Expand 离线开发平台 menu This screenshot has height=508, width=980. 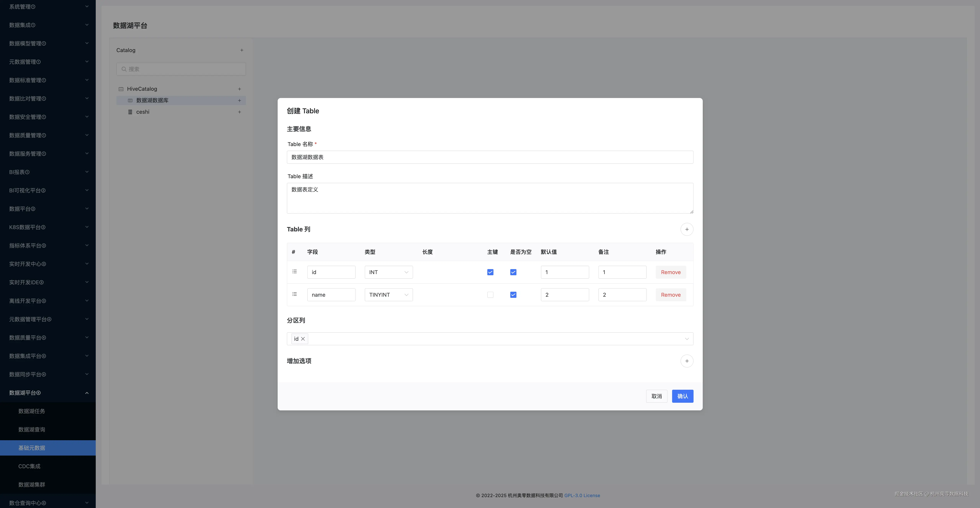[x=48, y=301]
